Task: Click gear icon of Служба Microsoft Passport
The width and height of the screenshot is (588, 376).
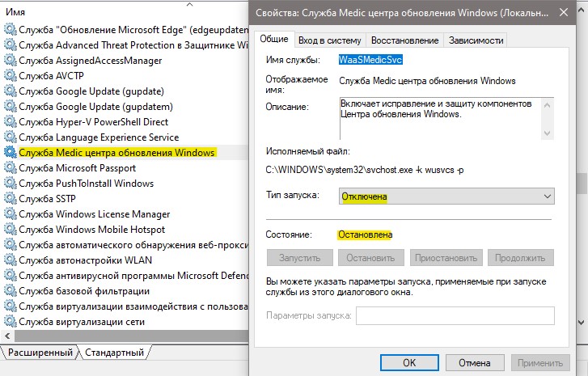Action: [x=11, y=168]
